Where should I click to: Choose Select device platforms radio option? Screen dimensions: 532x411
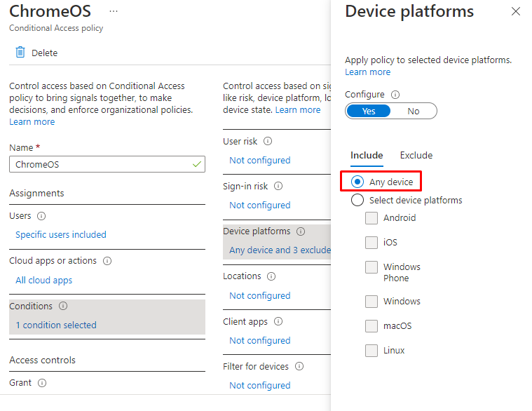[357, 200]
